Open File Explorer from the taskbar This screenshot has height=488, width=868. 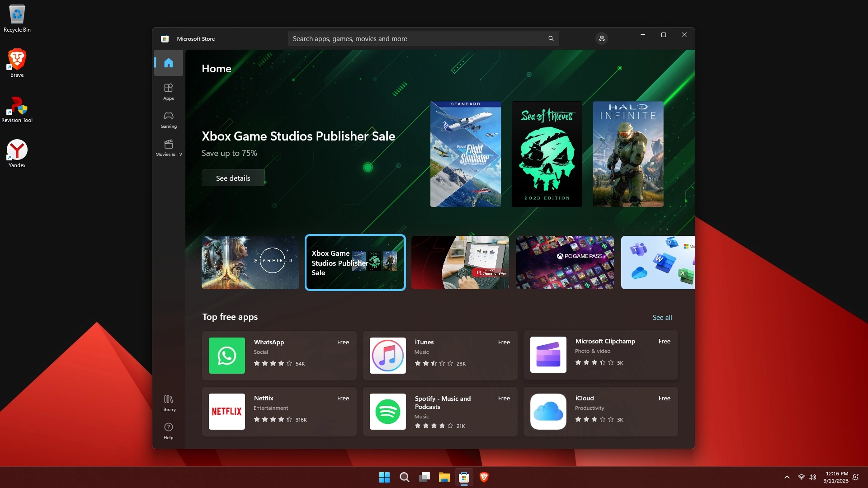[444, 477]
